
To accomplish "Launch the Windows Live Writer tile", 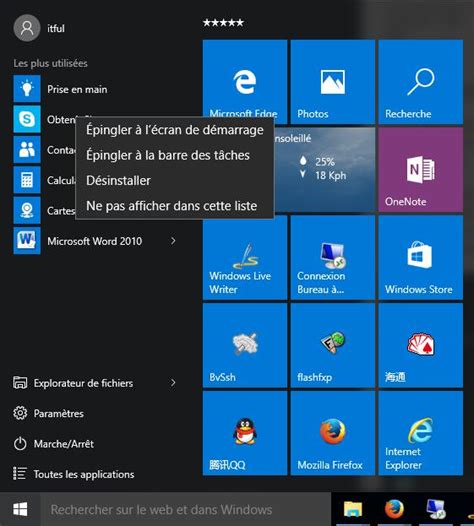I will coord(245,257).
